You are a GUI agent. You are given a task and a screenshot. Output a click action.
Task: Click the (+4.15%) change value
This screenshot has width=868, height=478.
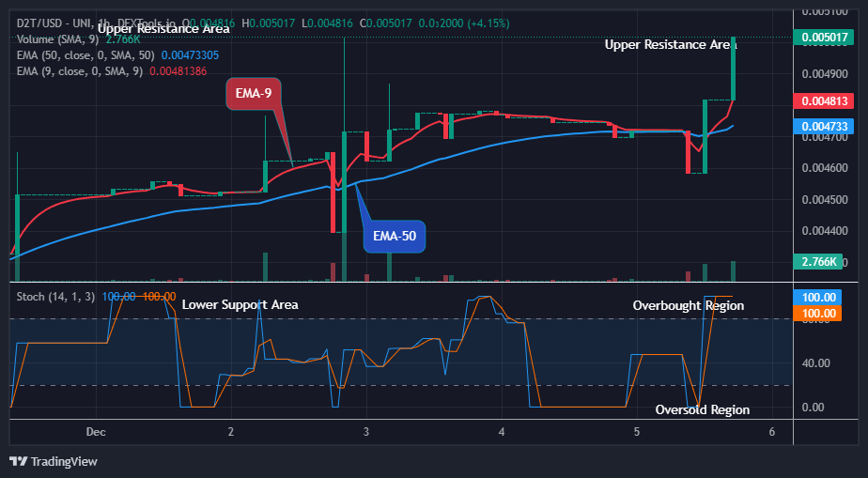(x=488, y=23)
